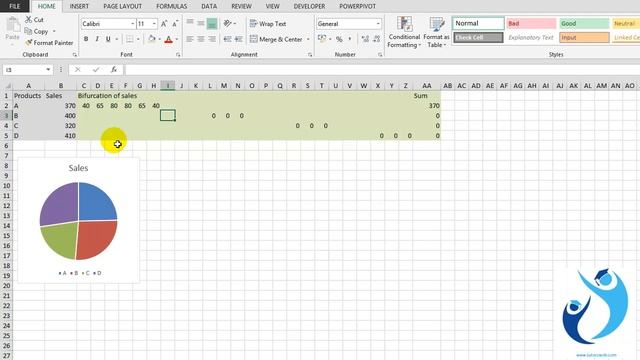Click the Cut scissors icon

coord(29,19)
